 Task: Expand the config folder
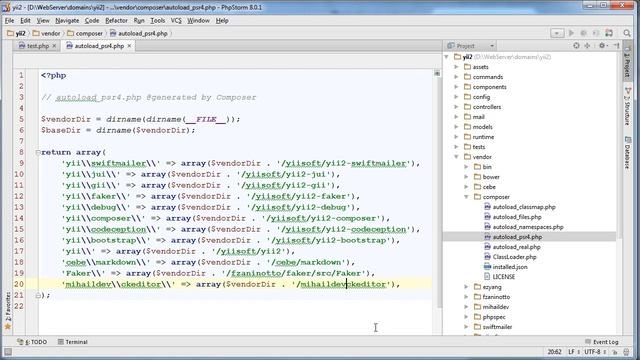456,97
